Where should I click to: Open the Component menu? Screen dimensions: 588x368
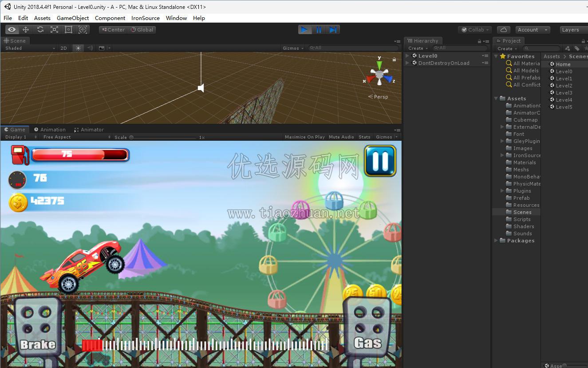[110, 18]
